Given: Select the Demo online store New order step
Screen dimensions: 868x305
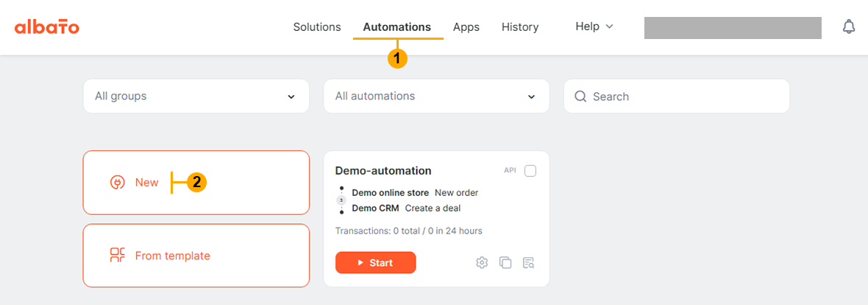Looking at the screenshot, I should tap(415, 193).
